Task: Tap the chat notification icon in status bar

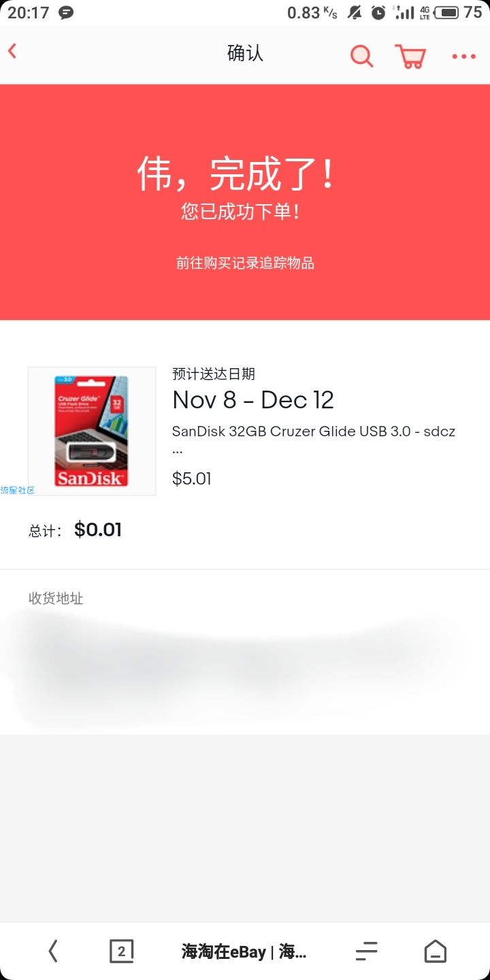Action: pos(66,12)
